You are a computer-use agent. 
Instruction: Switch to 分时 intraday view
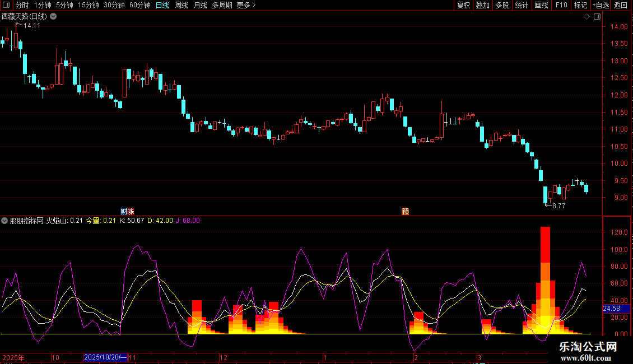[x=22, y=5]
